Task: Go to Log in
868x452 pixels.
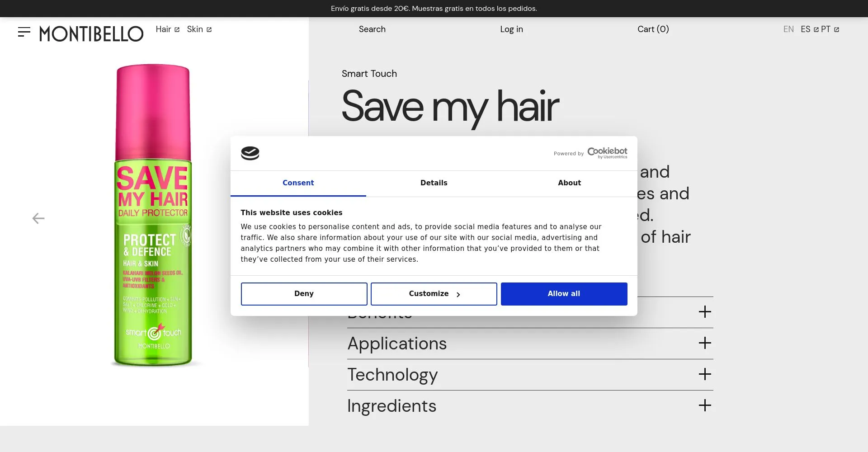Action: pos(511,29)
